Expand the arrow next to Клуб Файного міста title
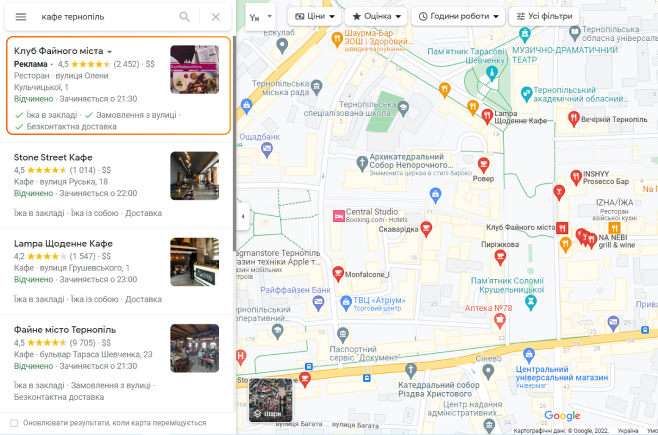 pos(110,52)
